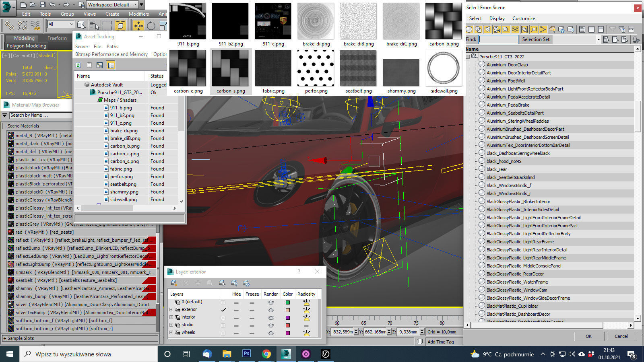The image size is (644, 362).
Task: Expand the exterior layer in Layer dialog
Action: pos(171,310)
